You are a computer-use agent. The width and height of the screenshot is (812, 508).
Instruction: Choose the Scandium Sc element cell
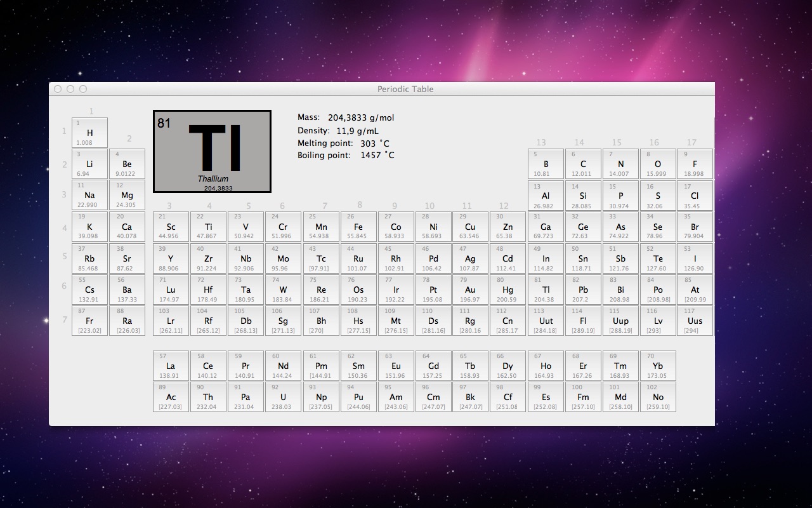point(171,227)
